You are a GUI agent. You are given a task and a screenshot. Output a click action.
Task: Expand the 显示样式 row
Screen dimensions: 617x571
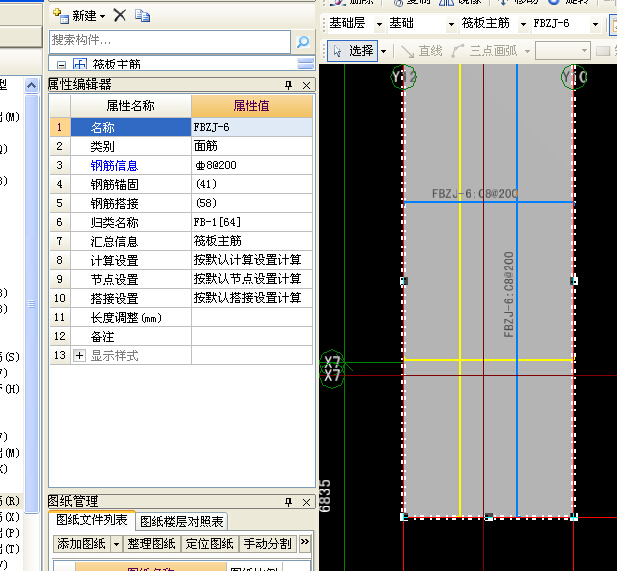click(79, 356)
